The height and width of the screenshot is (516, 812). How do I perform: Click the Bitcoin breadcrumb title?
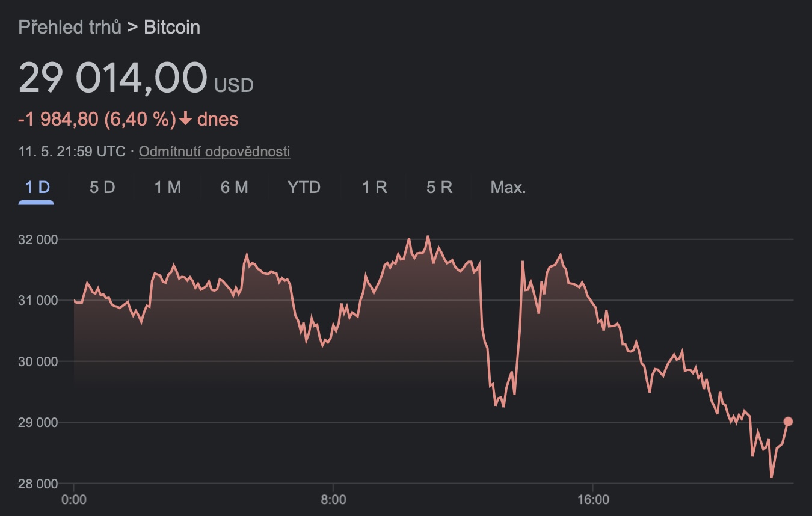coord(172,27)
